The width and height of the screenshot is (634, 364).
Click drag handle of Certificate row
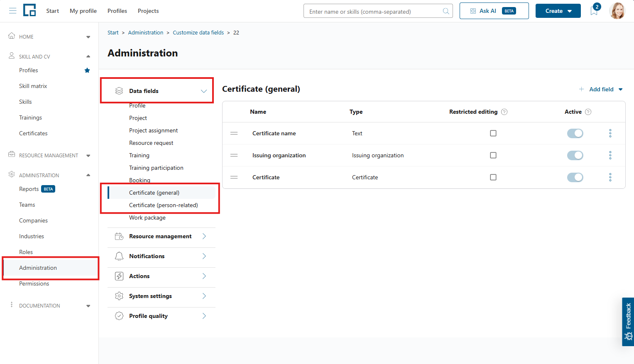tap(234, 177)
